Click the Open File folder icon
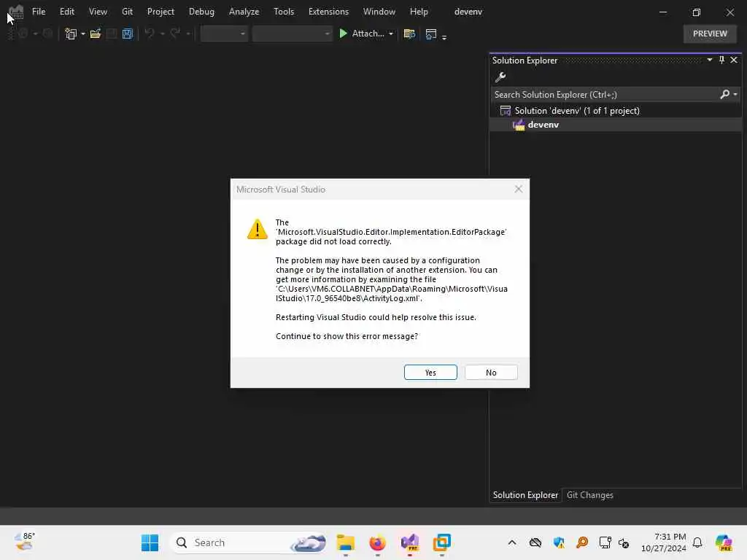 [x=96, y=34]
